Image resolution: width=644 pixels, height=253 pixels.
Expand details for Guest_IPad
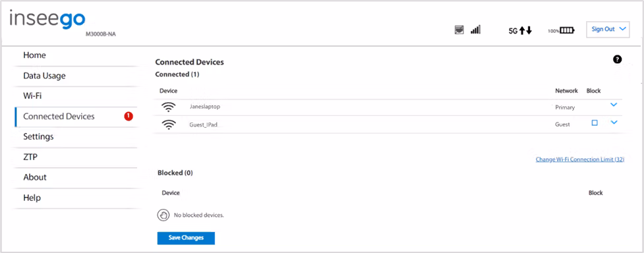tap(614, 122)
